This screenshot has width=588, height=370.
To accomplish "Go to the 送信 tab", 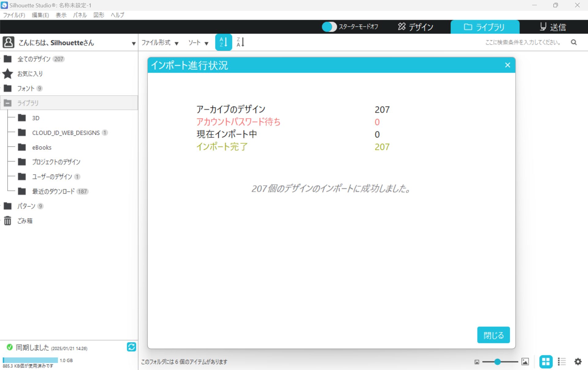I will point(553,27).
